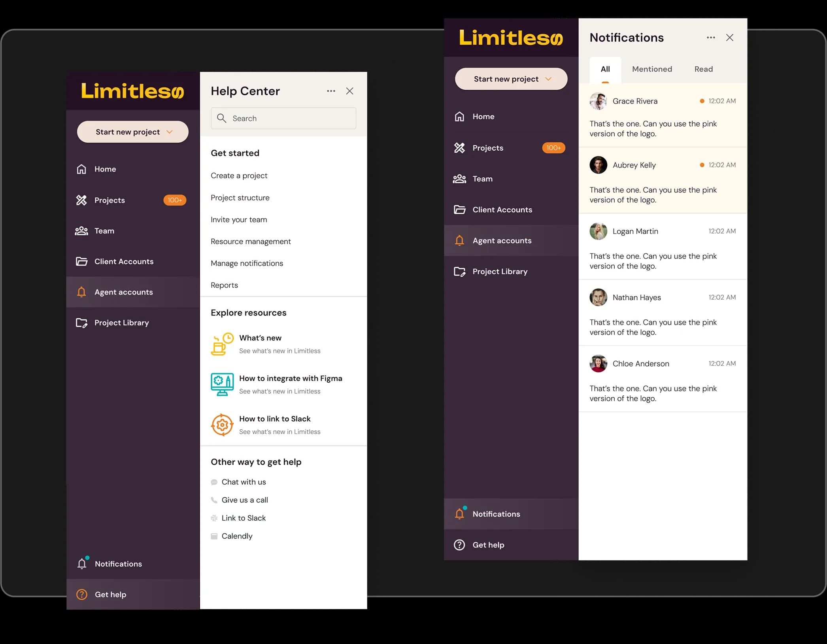827x644 pixels.
Task: Expand Start new project dropdown in right sidebar
Action: 548,79
